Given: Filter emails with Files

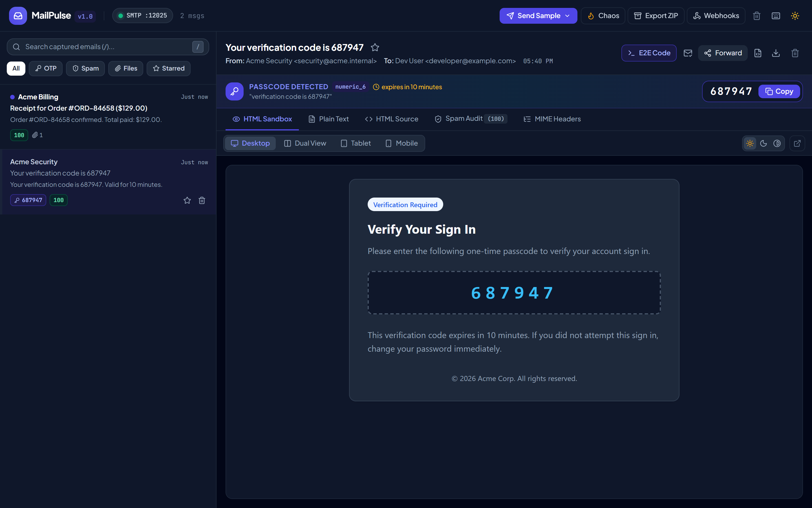Looking at the screenshot, I should pos(126,69).
